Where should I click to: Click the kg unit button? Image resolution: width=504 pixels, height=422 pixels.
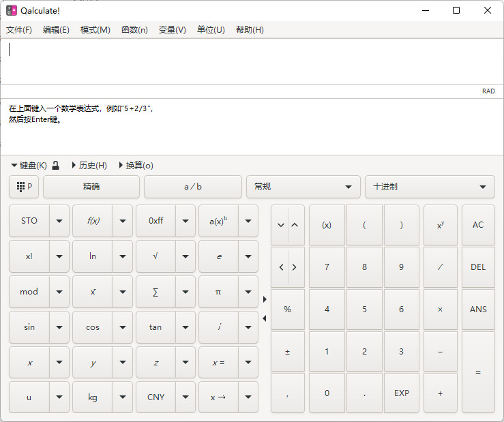(x=93, y=397)
